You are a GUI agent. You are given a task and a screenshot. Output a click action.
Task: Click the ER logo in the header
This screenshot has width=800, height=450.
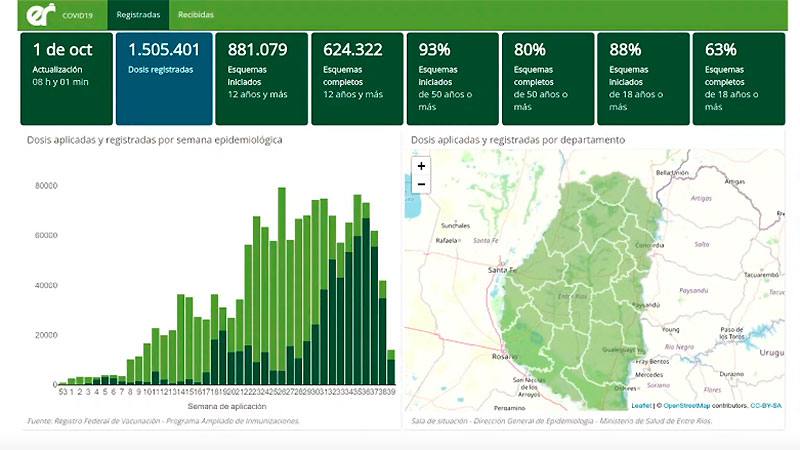(x=39, y=15)
